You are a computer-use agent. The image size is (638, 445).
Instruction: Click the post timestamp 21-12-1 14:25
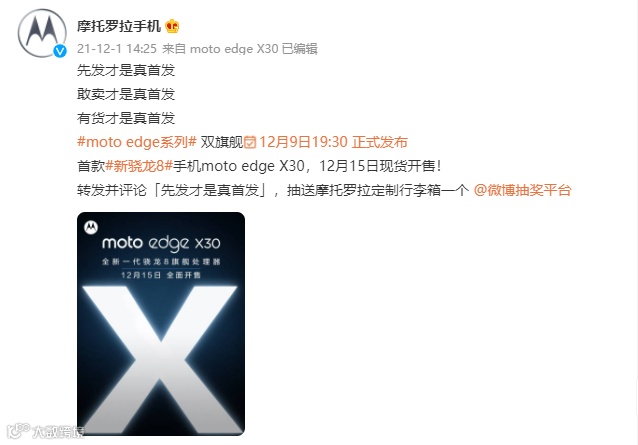[117, 49]
